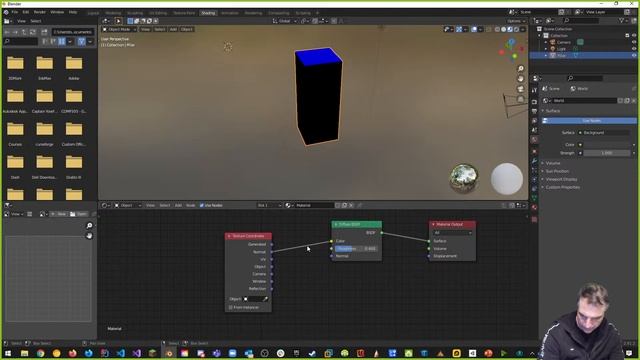Click the file browser refresh icon

[x=33, y=31]
